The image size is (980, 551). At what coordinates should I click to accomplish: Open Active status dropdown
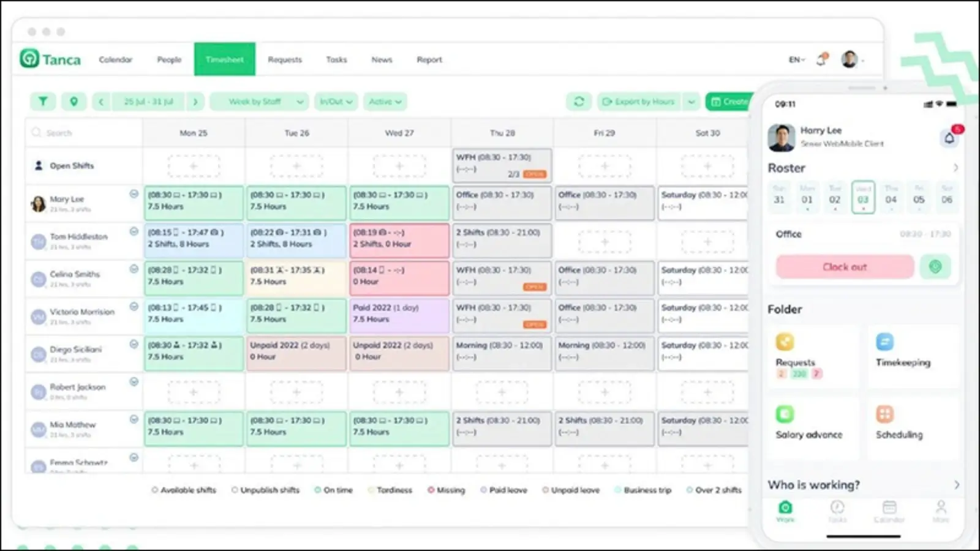point(385,102)
